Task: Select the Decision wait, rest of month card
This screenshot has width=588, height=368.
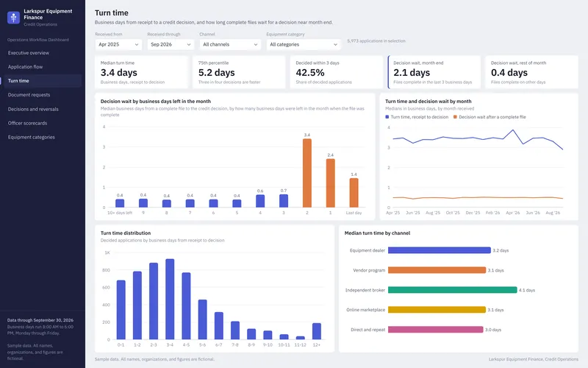Action: [531, 72]
